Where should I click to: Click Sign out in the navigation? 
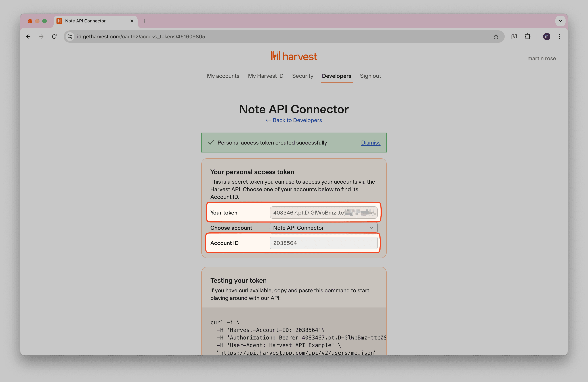370,76
